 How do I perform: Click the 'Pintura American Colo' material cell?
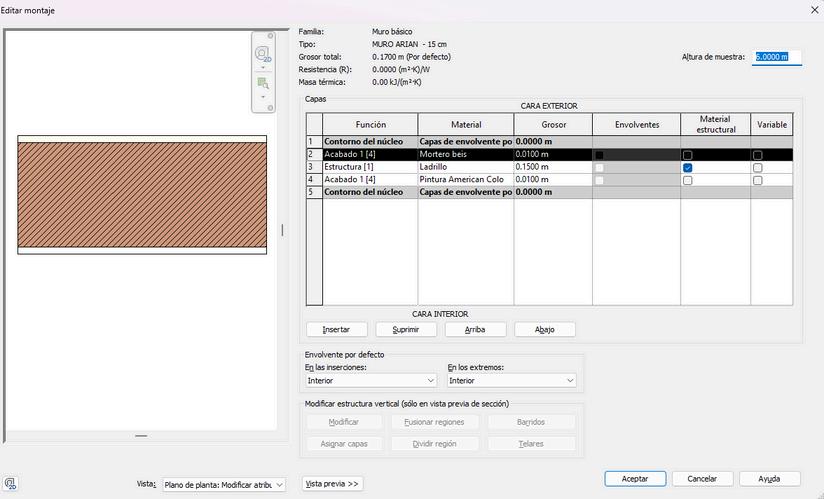pos(466,179)
